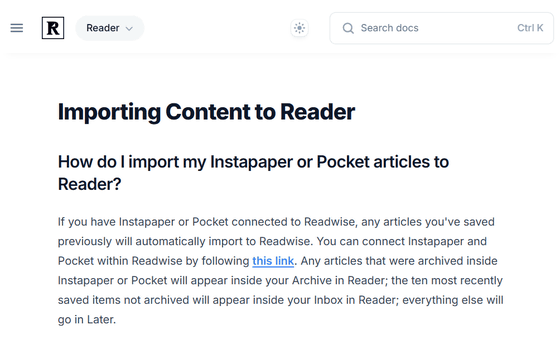Click the magnifying glass search icon
This screenshot has width=560, height=363.
(x=348, y=28)
